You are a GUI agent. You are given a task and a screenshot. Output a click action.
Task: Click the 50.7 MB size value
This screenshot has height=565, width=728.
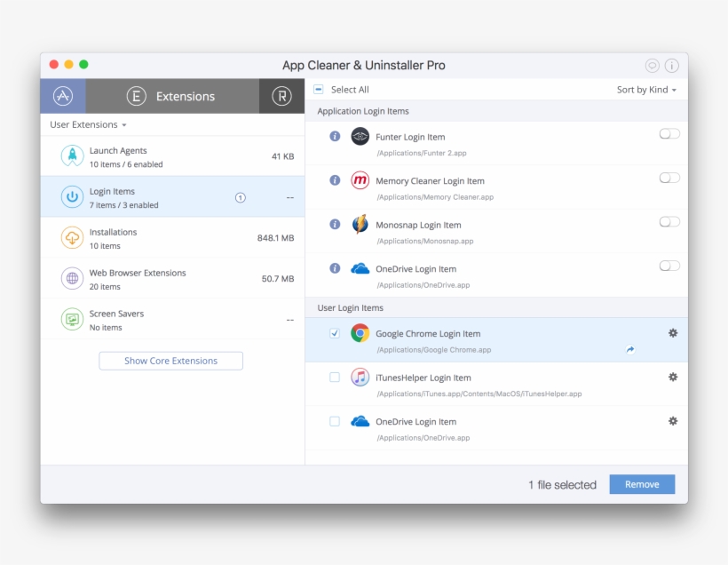click(x=278, y=279)
